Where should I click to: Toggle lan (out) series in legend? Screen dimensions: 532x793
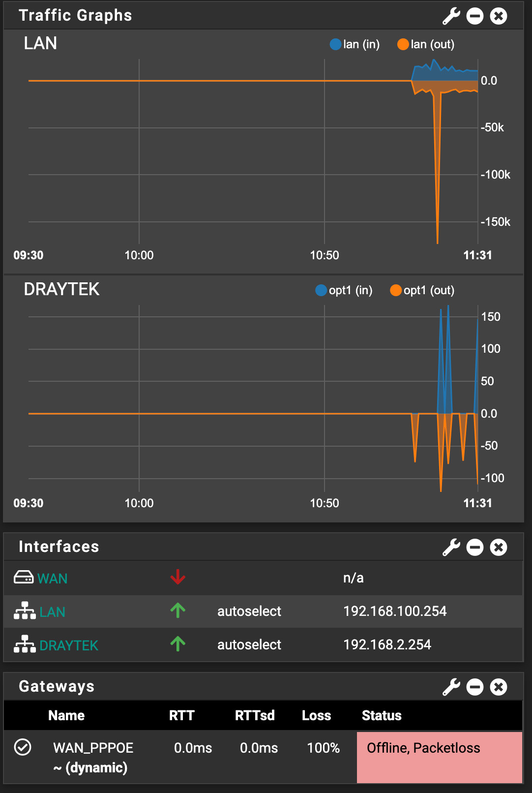point(426,44)
